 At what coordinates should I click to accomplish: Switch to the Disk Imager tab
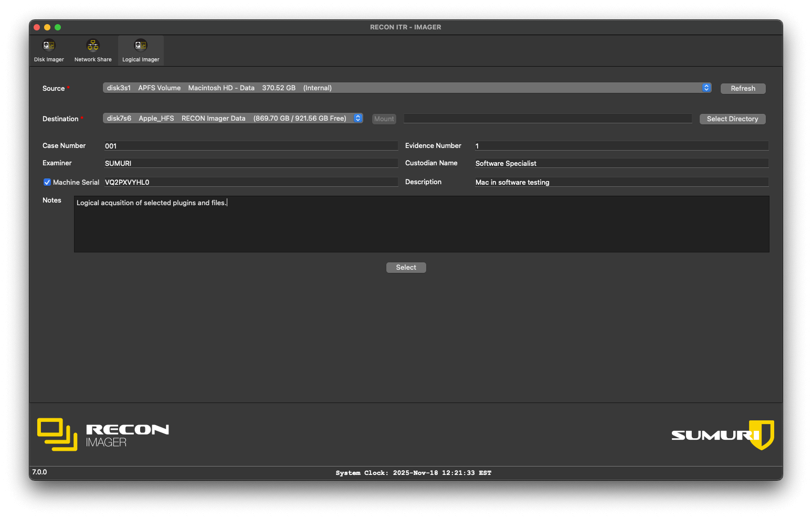[48, 50]
